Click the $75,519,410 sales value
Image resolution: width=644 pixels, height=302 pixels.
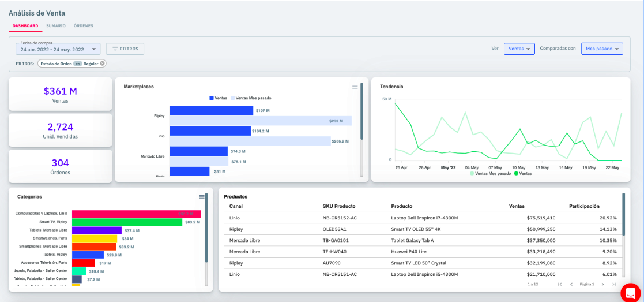[541, 218]
